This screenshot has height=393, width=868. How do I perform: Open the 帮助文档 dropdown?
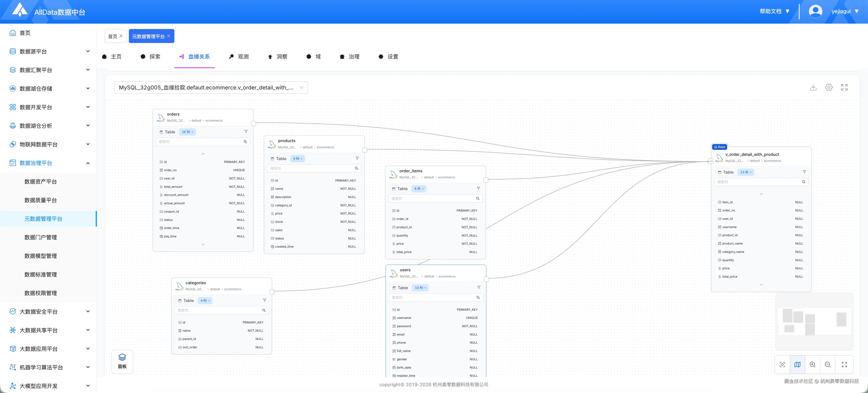tap(774, 11)
